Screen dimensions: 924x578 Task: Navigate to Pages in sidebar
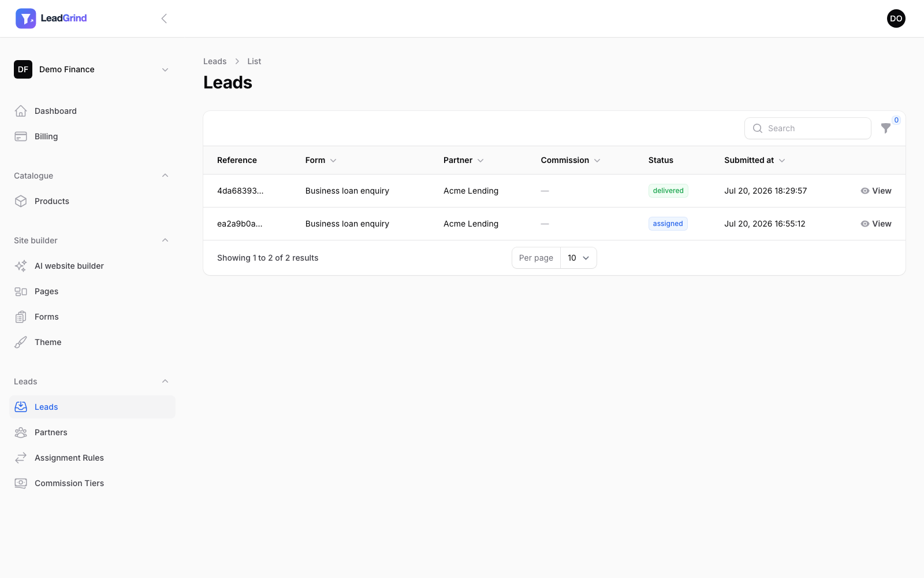(x=92, y=291)
